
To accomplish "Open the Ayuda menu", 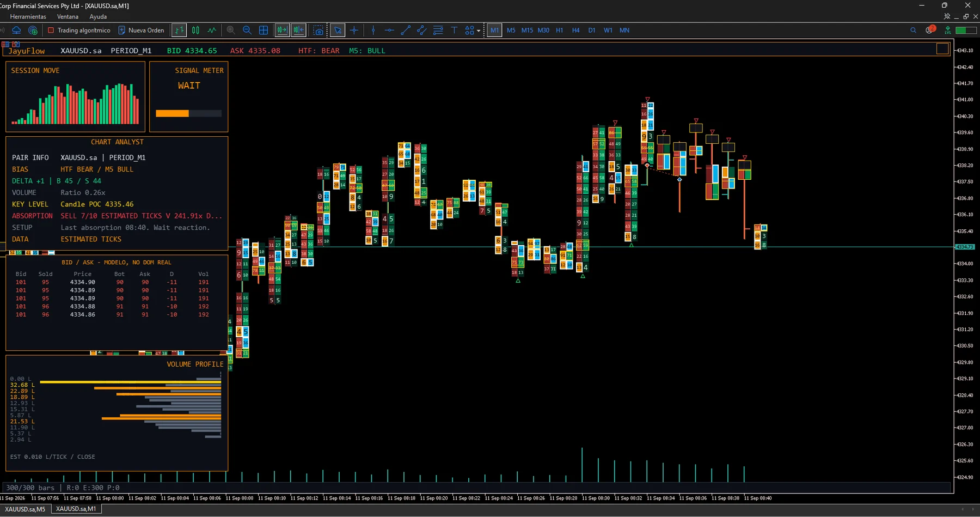I will click(98, 17).
